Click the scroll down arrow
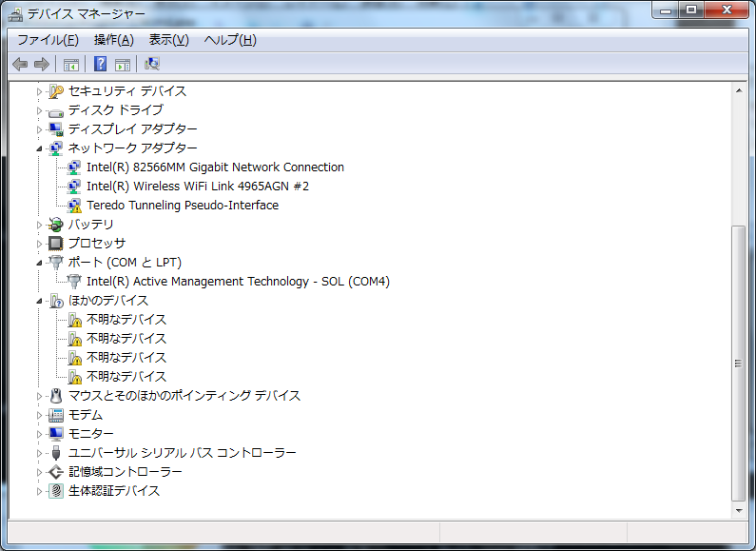The height and width of the screenshot is (551, 756). pos(739,510)
